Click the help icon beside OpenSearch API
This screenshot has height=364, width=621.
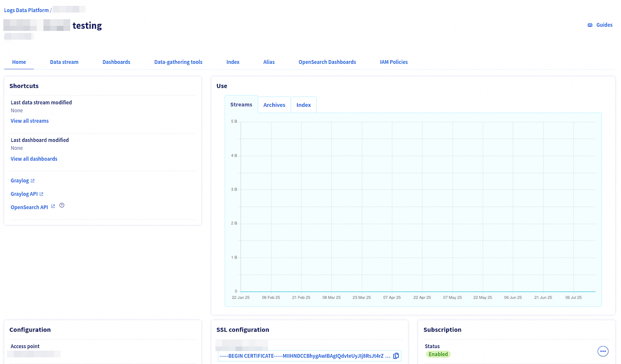click(62, 205)
